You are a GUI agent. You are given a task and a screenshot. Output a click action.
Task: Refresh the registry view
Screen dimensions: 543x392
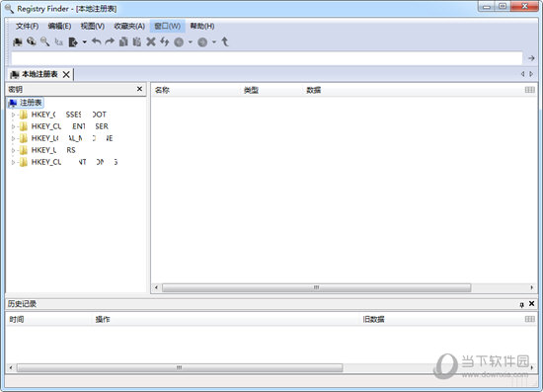[x=165, y=41]
